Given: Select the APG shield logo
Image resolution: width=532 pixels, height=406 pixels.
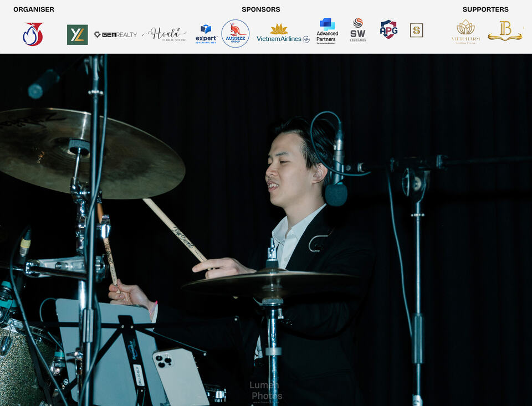Looking at the screenshot, I should 389,29.
